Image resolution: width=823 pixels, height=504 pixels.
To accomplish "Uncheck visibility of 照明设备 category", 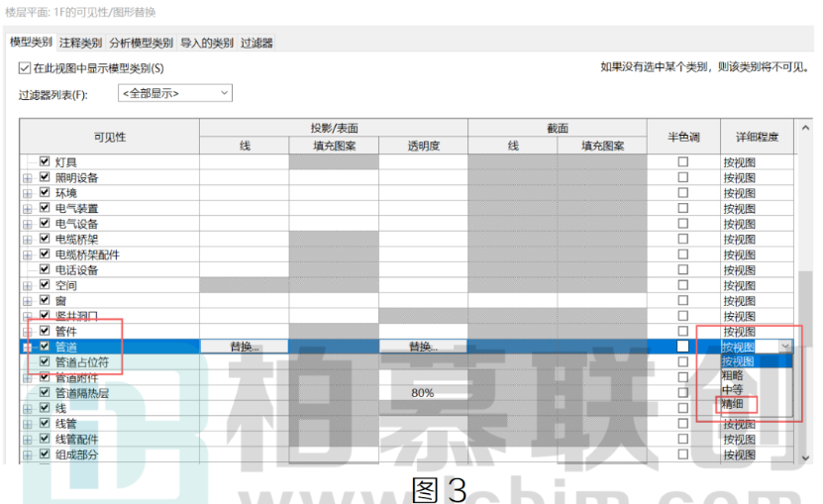I will [45, 177].
